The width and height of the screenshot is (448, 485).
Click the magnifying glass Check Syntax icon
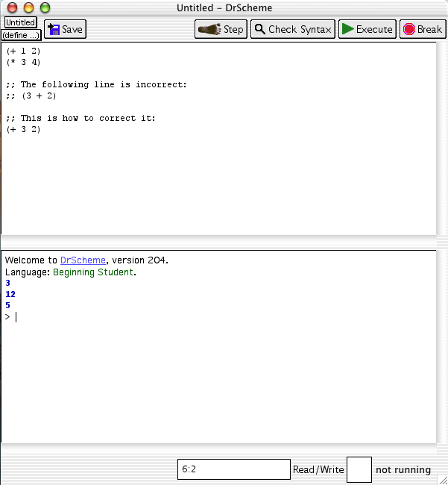click(260, 29)
